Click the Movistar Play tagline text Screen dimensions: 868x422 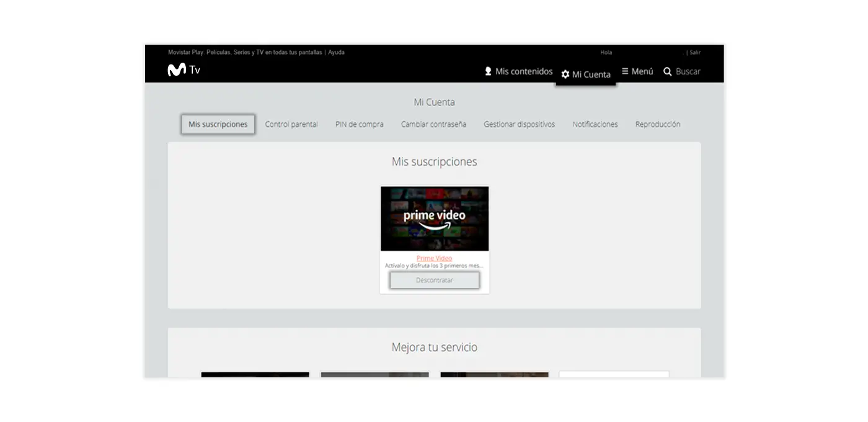(245, 52)
